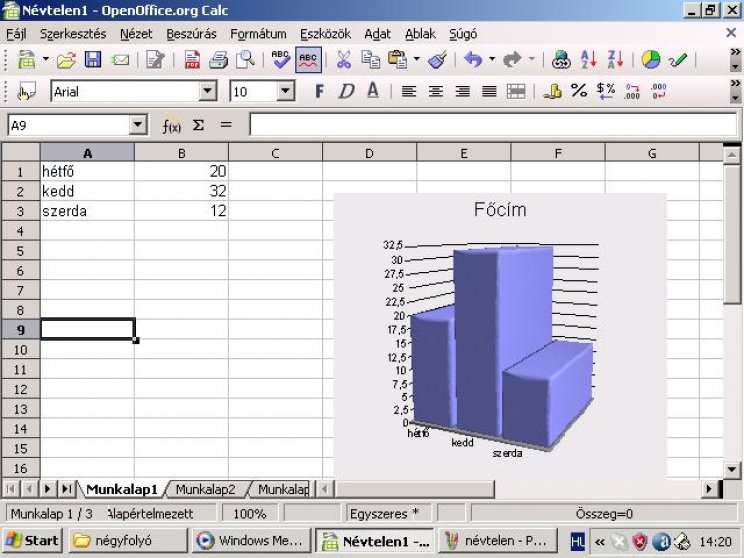This screenshot has height=558, width=744.
Task: Open the Formátum menu
Action: [x=258, y=34]
